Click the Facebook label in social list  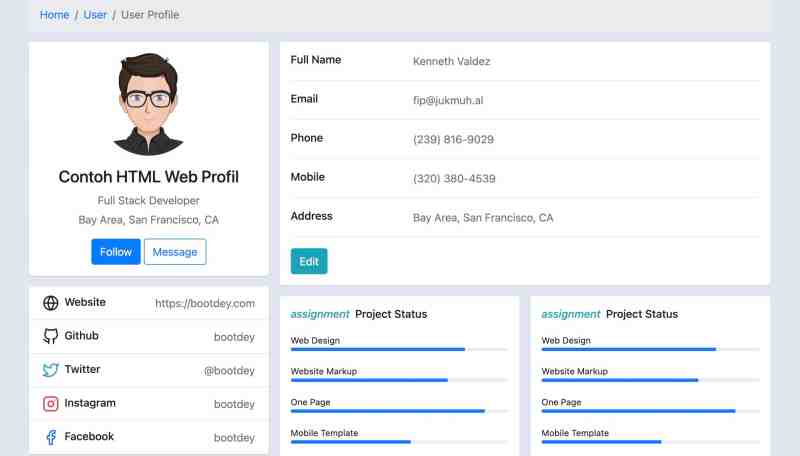coord(89,437)
